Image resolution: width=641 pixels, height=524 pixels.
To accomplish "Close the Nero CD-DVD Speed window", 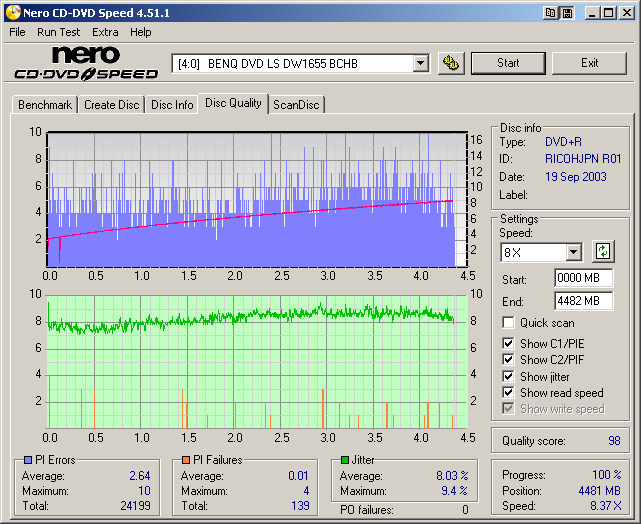I will (626, 13).
